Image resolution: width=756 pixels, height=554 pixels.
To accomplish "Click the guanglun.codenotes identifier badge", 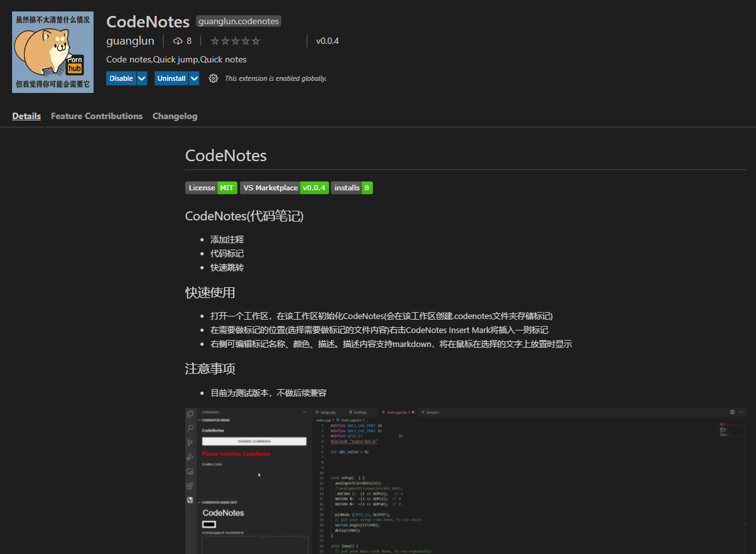I will pyautogui.click(x=239, y=21).
